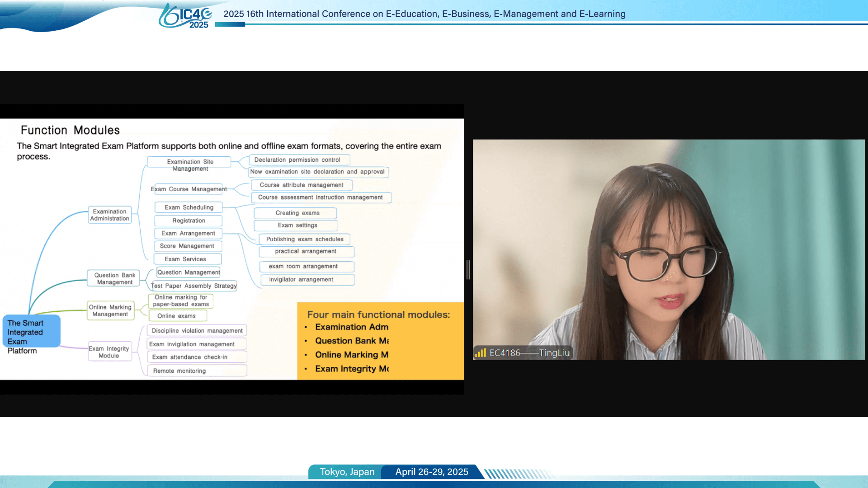Click The Smart Integrated Exam Platform root box
868x488 pixels.
[x=31, y=332]
